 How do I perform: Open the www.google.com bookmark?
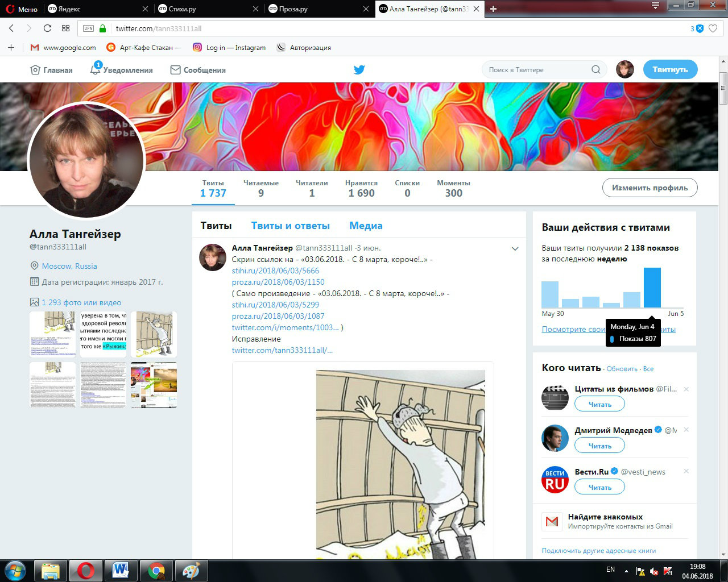[63, 48]
